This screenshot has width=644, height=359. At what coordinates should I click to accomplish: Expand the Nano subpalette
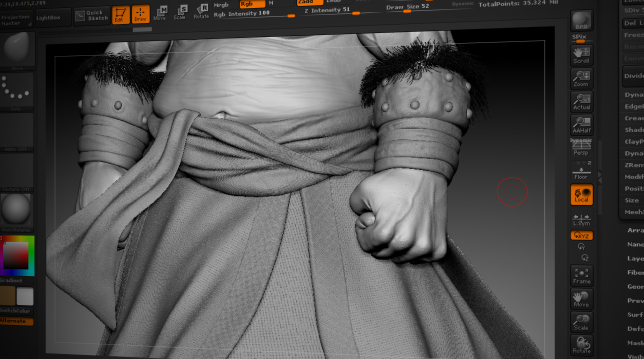(x=635, y=244)
